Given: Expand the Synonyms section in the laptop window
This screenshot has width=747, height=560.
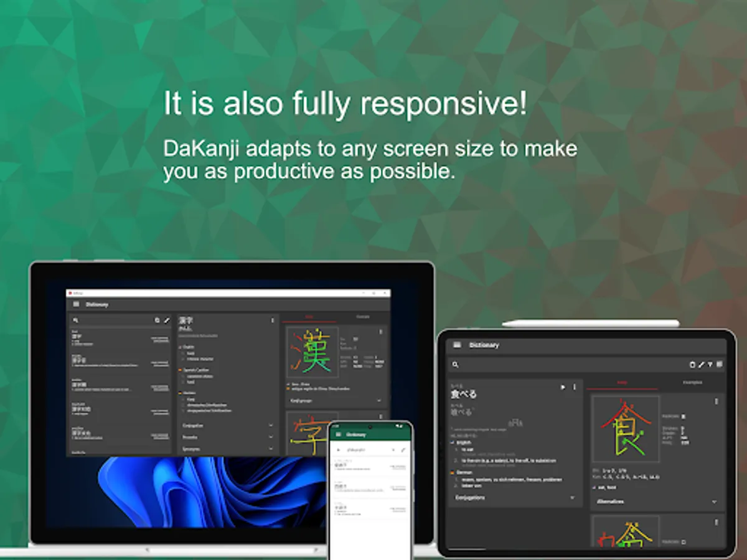Looking at the screenshot, I should [228, 449].
